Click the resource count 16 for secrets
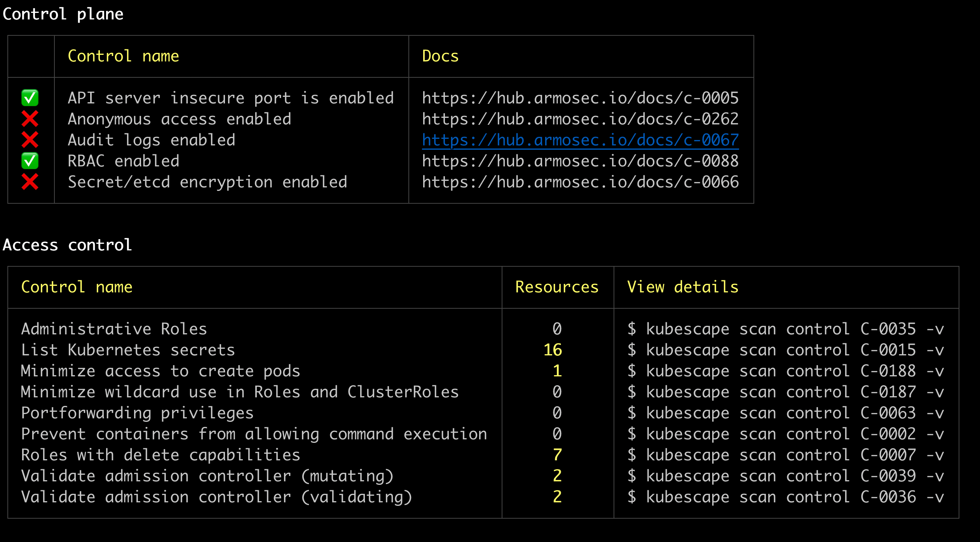The height and width of the screenshot is (542, 980). (x=553, y=350)
